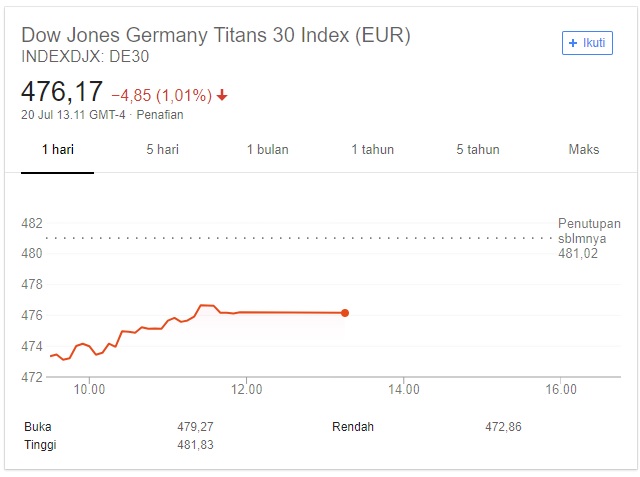
Task: Click the Penutupan sblmnya 481,02 label
Action: (x=589, y=238)
